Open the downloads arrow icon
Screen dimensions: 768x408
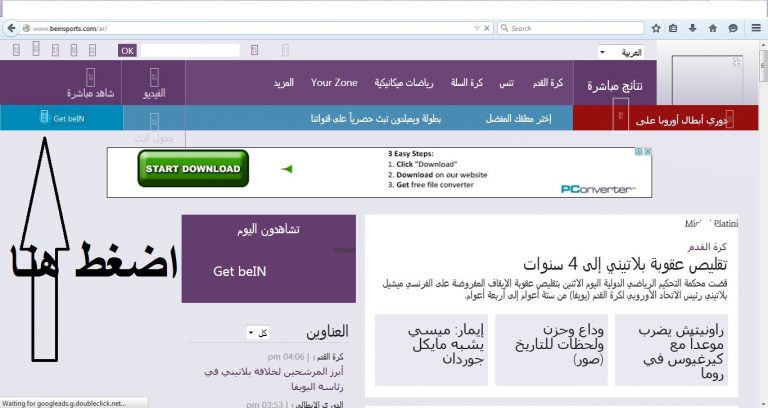point(692,28)
